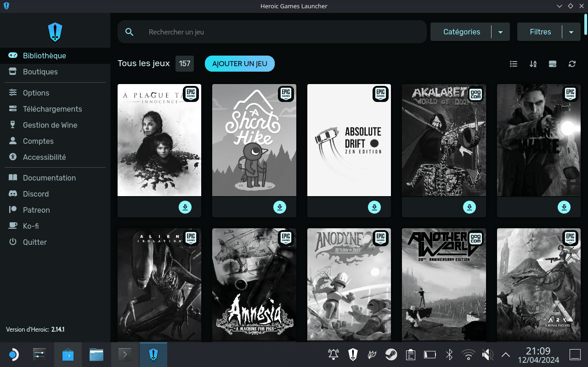The width and height of the screenshot is (588, 367).
Task: Click version number 2.14.1
Action: tap(58, 330)
